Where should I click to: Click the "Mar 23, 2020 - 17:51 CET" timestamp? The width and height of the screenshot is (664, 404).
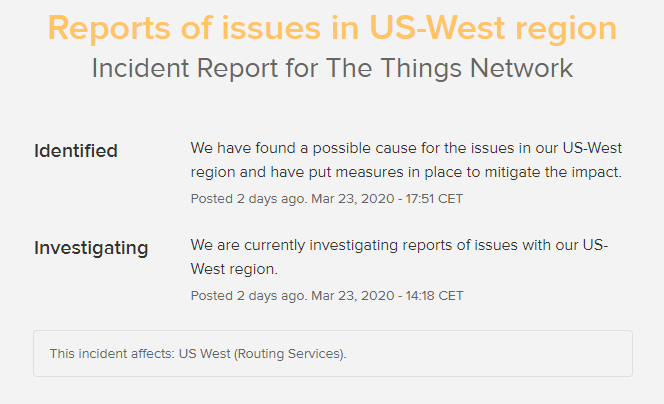click(387, 199)
